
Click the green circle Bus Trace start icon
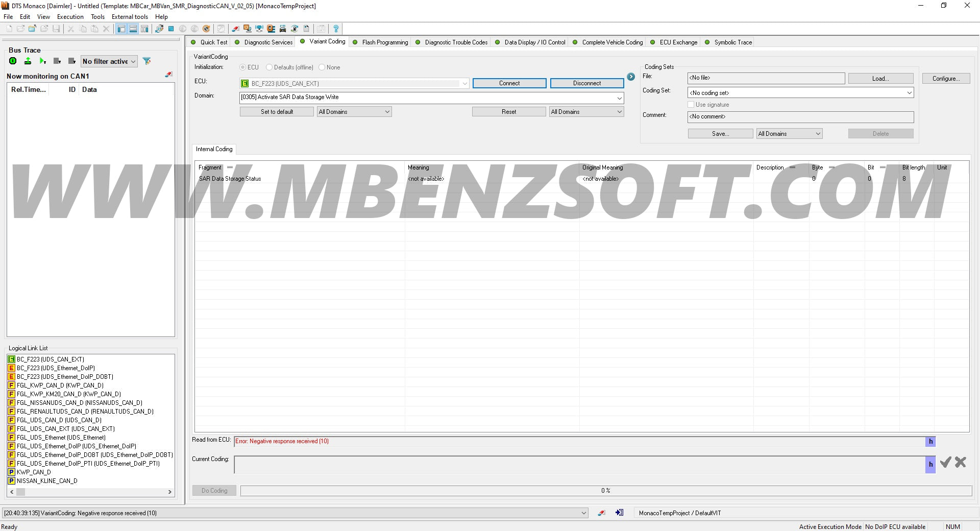13,61
